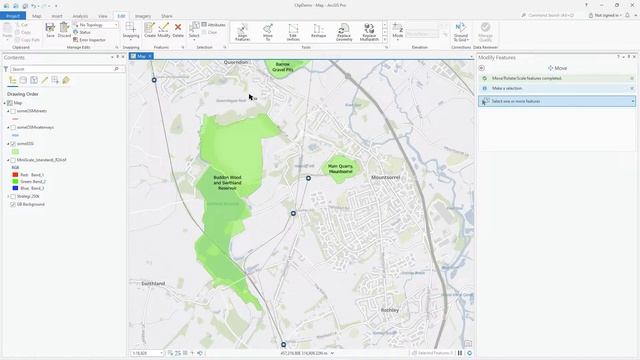
Task: Toggle visibility of someOSMwaterways layer
Action: [x=13, y=127]
